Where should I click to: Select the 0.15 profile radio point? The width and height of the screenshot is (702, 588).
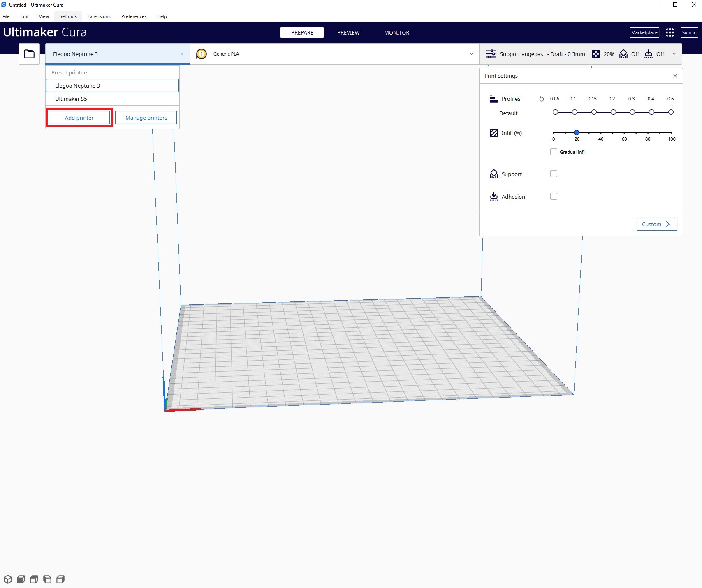point(594,112)
